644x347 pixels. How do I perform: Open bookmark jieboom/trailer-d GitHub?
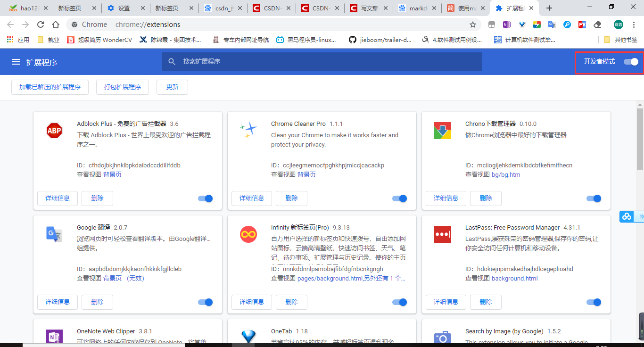click(x=380, y=40)
